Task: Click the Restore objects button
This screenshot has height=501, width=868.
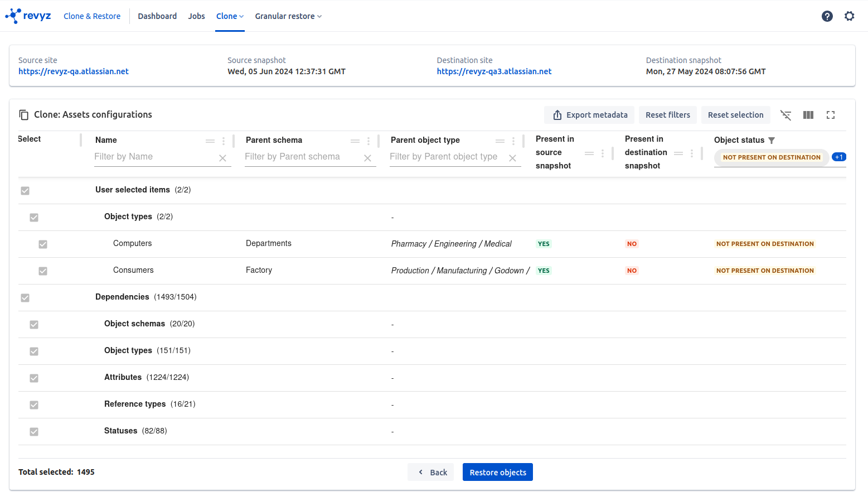Action: coord(498,472)
